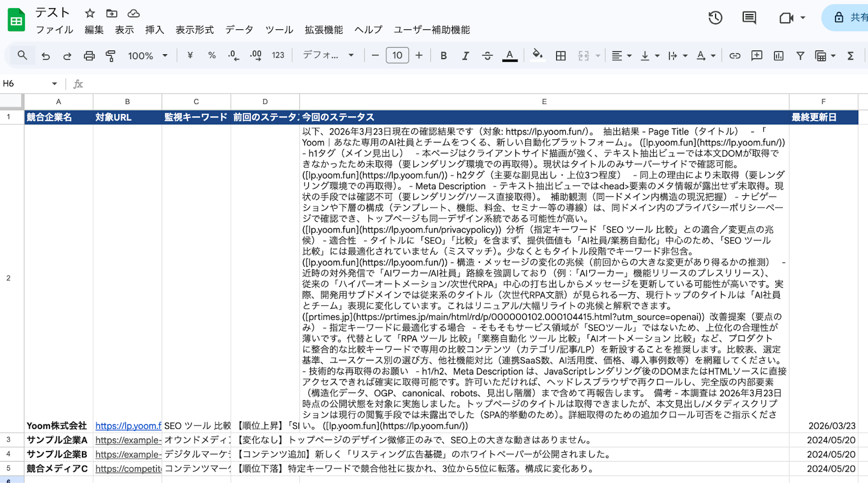Open number format 123 menu

pyautogui.click(x=278, y=55)
